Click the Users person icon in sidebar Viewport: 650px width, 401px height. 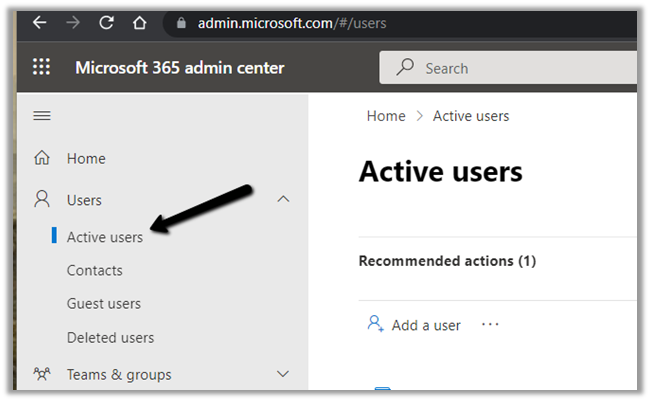[x=42, y=199]
